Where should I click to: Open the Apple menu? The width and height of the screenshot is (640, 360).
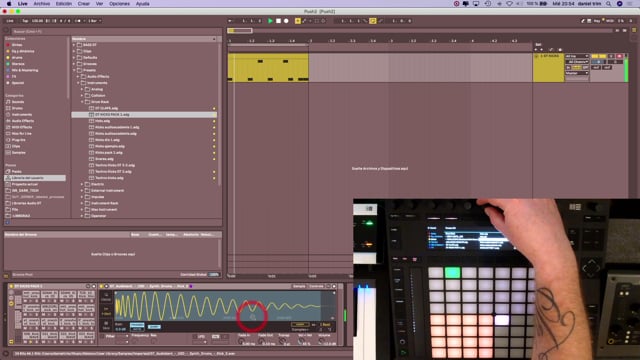(x=9, y=4)
